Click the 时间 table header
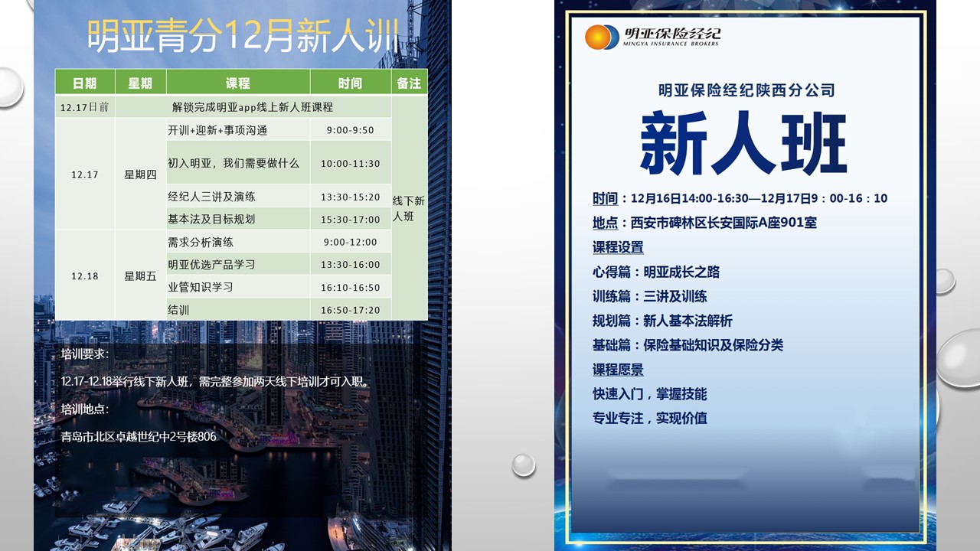This screenshot has width=980, height=551. 351,83
